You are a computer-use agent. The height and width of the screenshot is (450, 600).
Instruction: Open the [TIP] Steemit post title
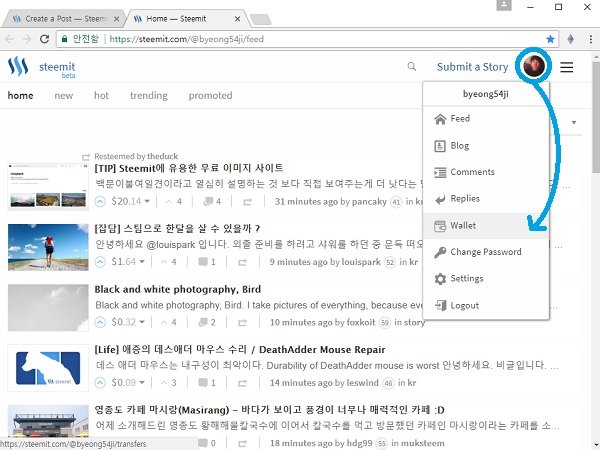189,168
